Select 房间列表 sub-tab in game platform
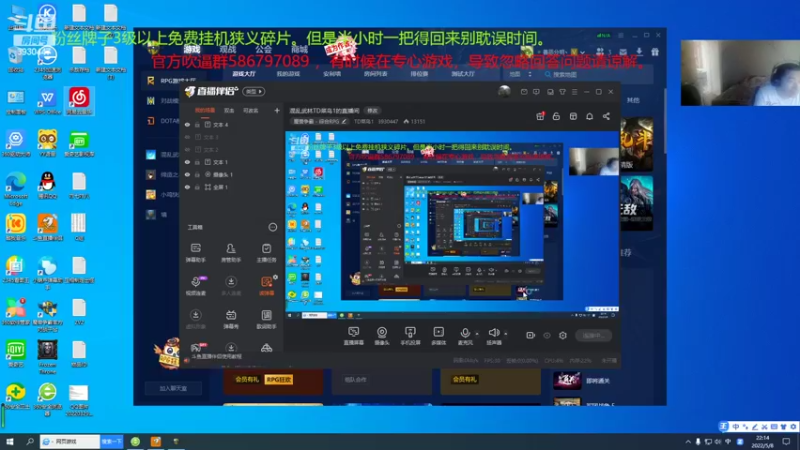 click(375, 74)
